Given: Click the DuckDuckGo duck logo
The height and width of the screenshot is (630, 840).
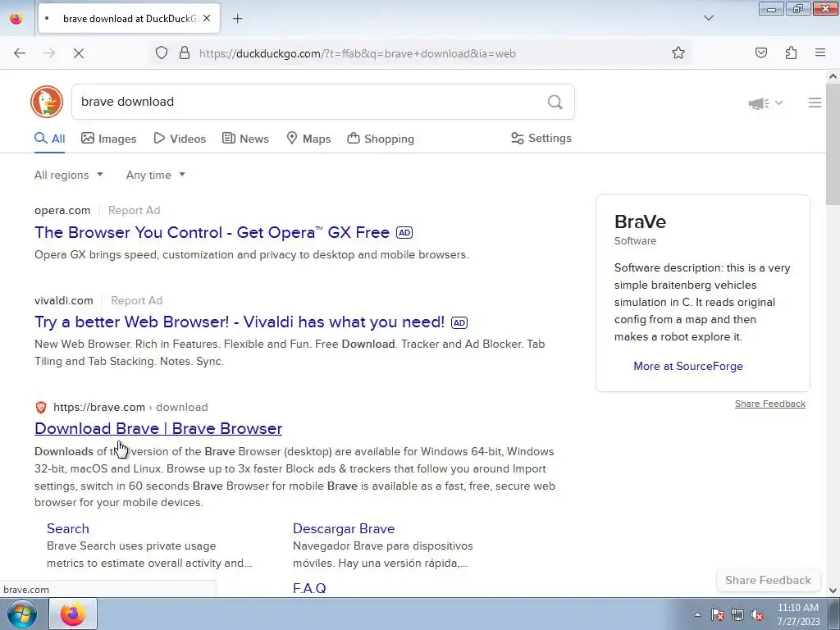Looking at the screenshot, I should pos(47,102).
